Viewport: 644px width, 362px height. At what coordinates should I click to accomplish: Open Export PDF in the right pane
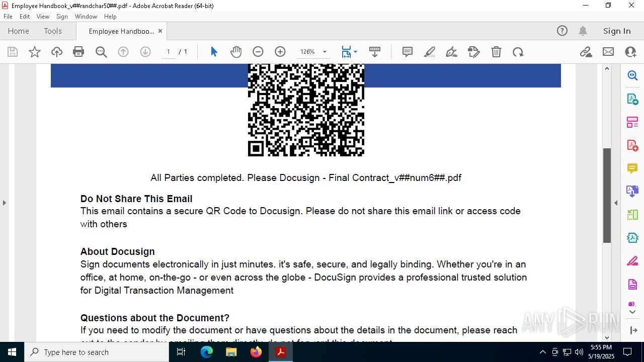click(632, 99)
